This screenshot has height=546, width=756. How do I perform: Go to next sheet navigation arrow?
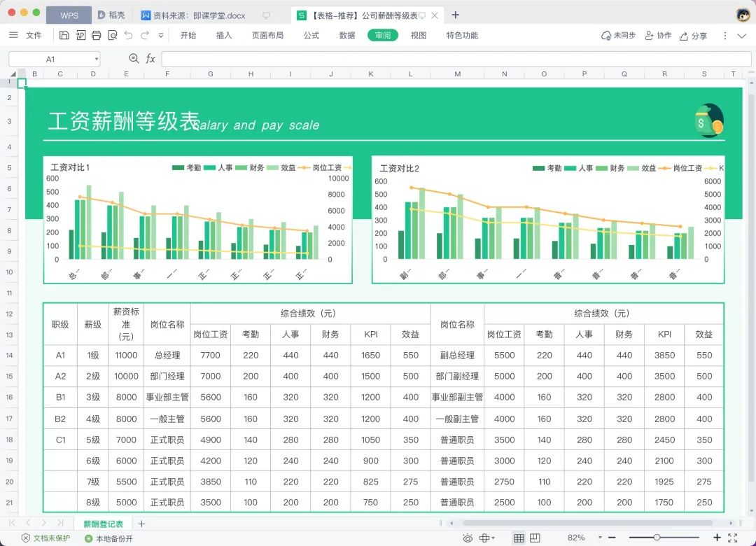pos(44,523)
